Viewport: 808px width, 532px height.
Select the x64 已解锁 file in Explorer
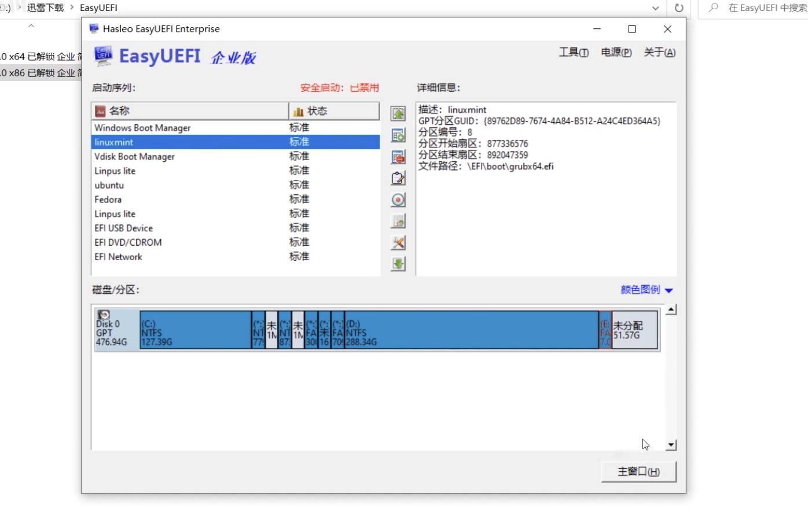(41, 57)
